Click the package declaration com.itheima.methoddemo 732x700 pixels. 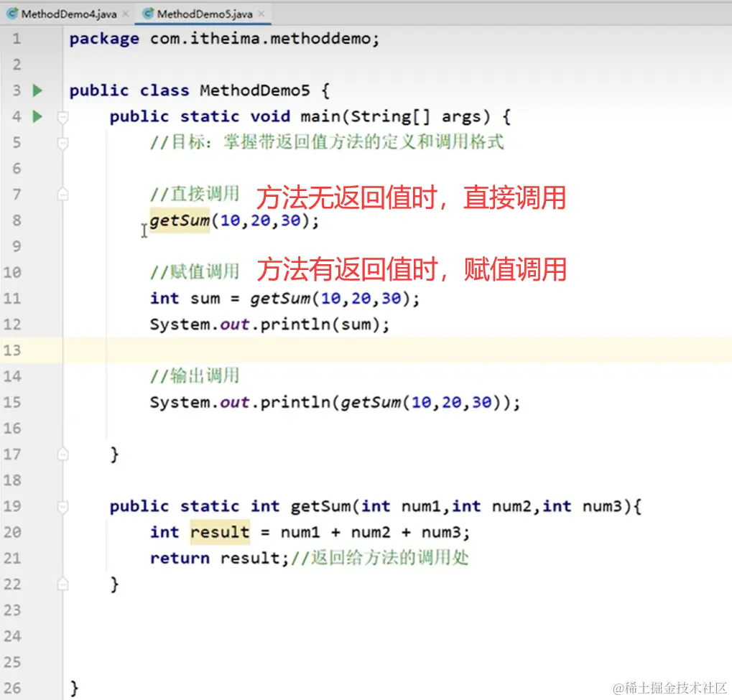(264, 38)
